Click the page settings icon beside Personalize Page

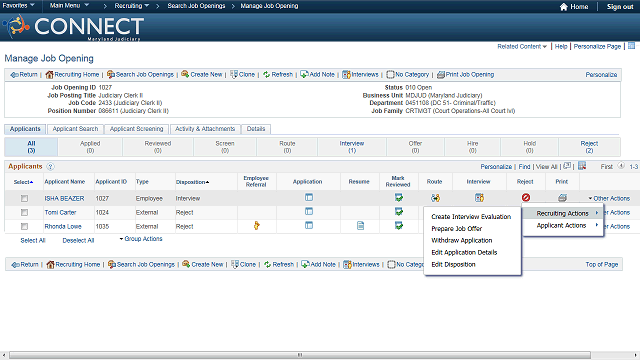631,46
